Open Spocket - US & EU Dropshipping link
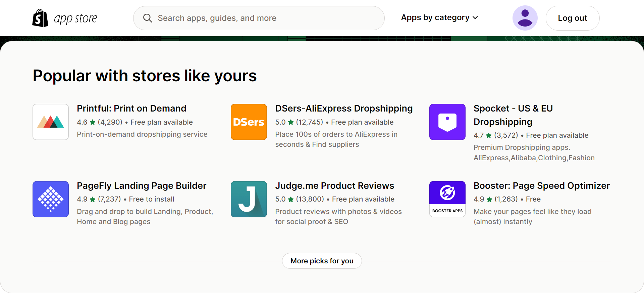Viewport: 644px width, 303px height. 513,115
